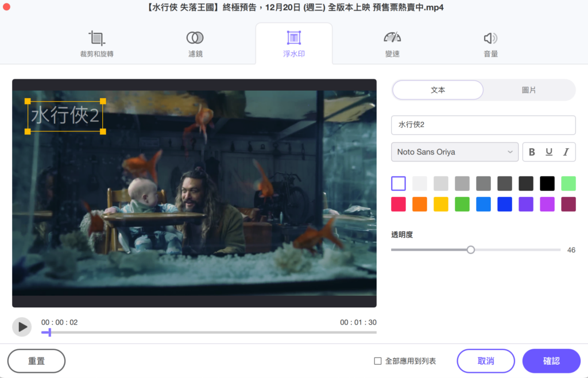588x378 pixels.
Task: Close the window with the red button
Action: pyautogui.click(x=6, y=7)
